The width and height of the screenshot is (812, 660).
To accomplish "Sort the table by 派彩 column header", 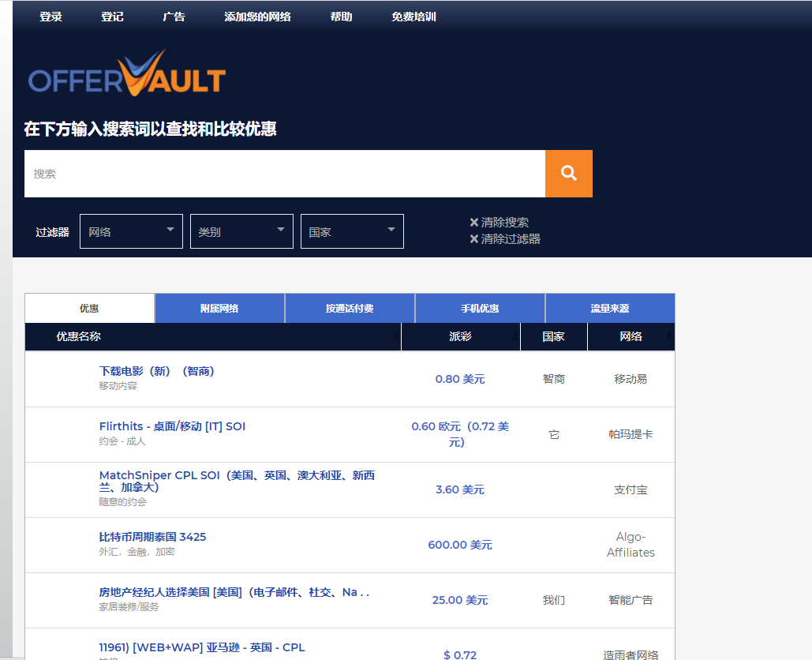I will tap(460, 337).
